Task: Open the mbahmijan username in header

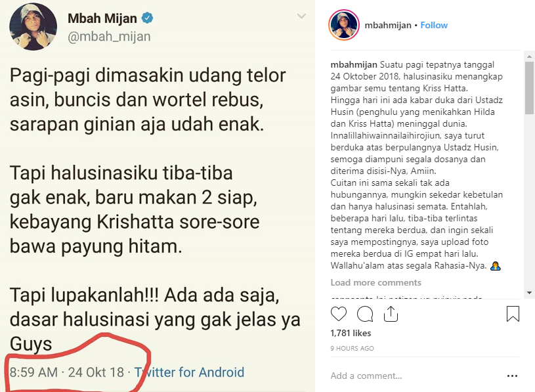Action: (388, 25)
